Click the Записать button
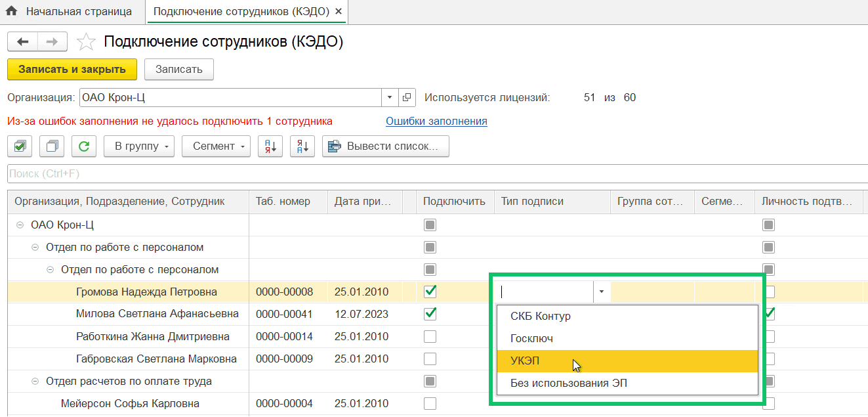868x417 pixels. pyautogui.click(x=179, y=70)
